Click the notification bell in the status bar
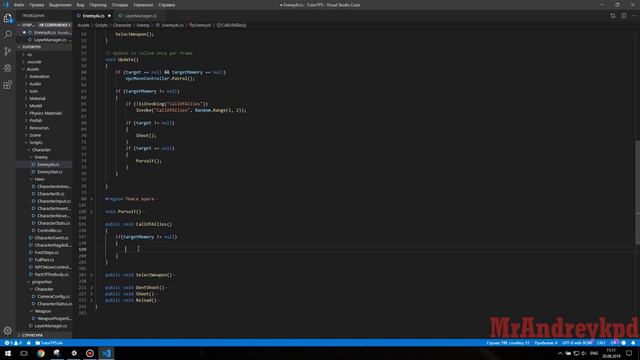Screen dimensions: 640x360 [633, 343]
